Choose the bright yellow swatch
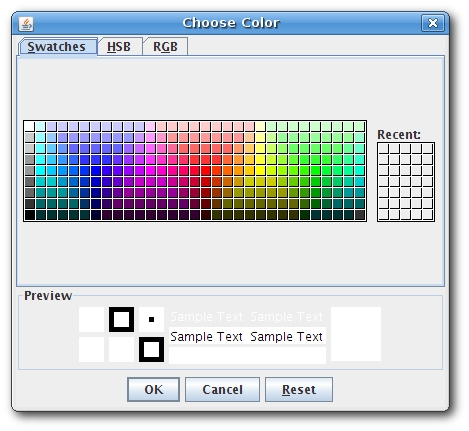 coord(261,170)
